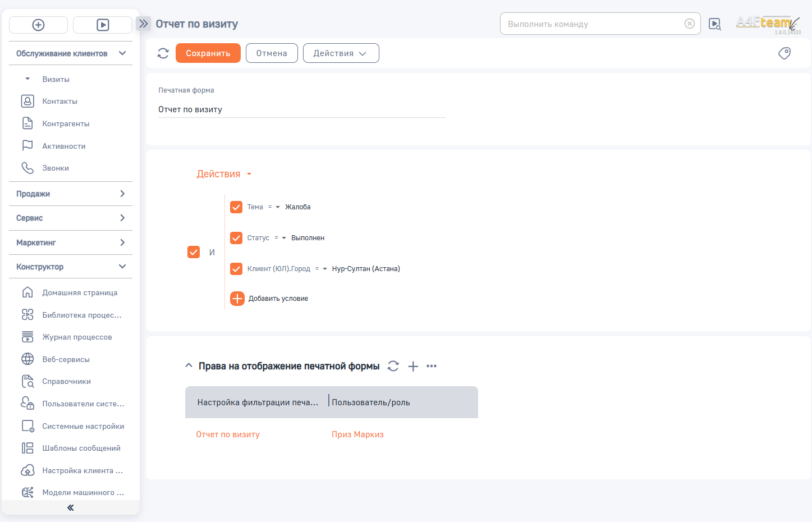Expand the Продажи sidebar section
Image resolution: width=812 pixels, height=522 pixels.
[71, 194]
